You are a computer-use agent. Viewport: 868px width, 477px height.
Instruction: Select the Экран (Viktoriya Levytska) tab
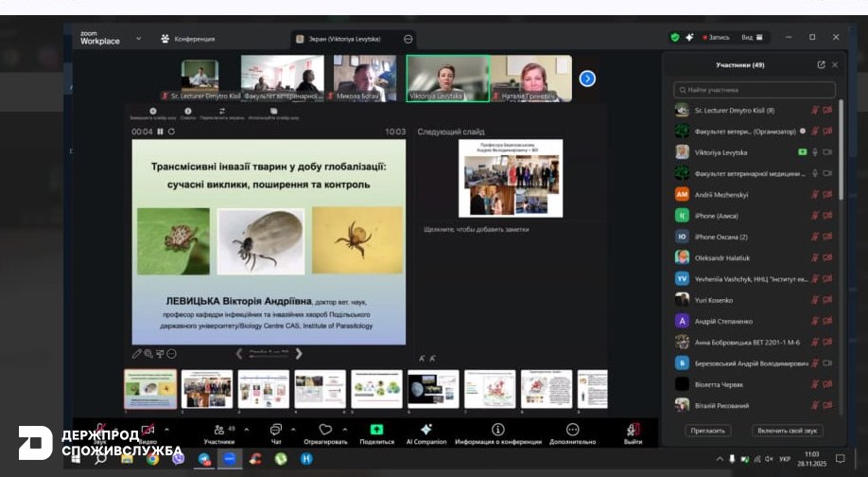click(346, 39)
